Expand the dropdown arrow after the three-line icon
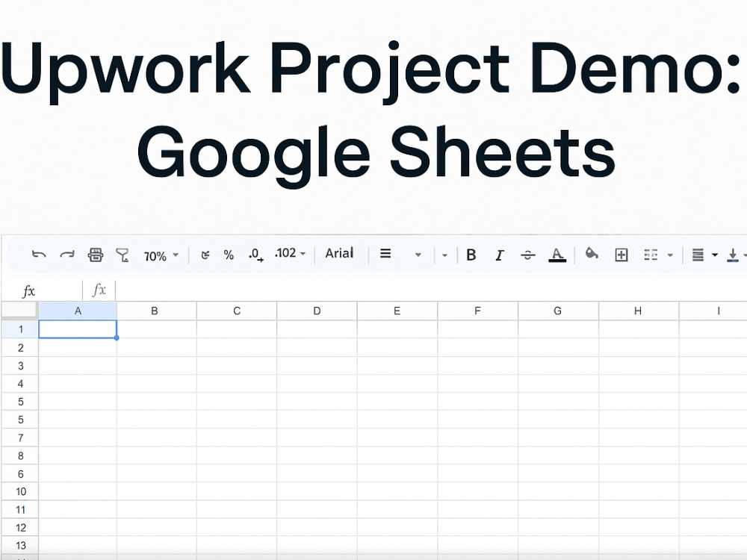The height and width of the screenshot is (560, 747). coord(418,255)
